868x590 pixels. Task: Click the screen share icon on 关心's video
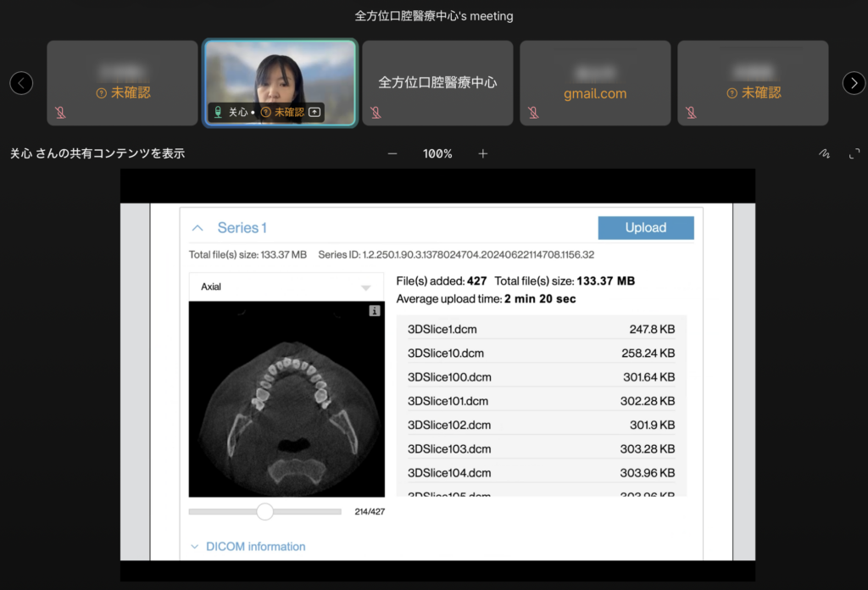point(314,112)
